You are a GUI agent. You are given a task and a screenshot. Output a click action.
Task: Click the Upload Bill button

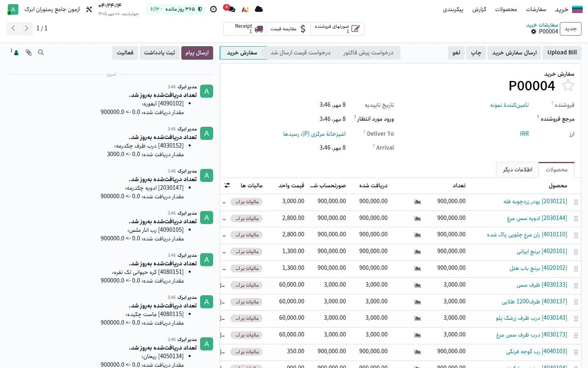562,53
